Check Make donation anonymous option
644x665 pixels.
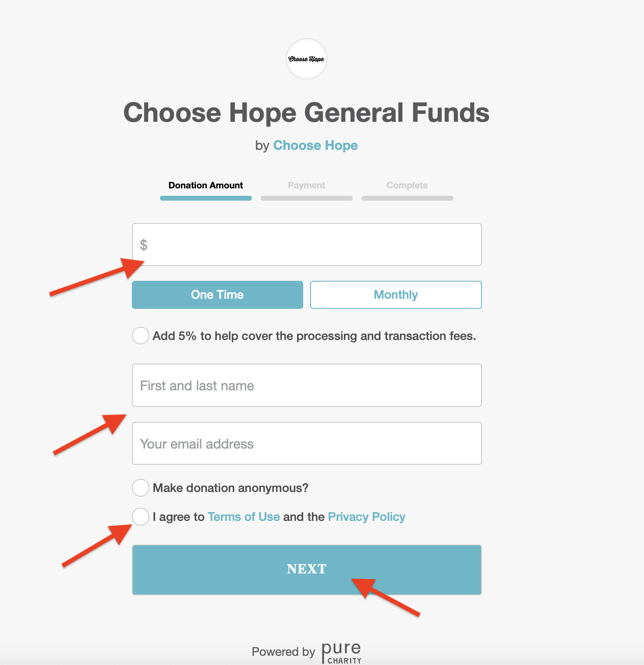[x=141, y=488]
